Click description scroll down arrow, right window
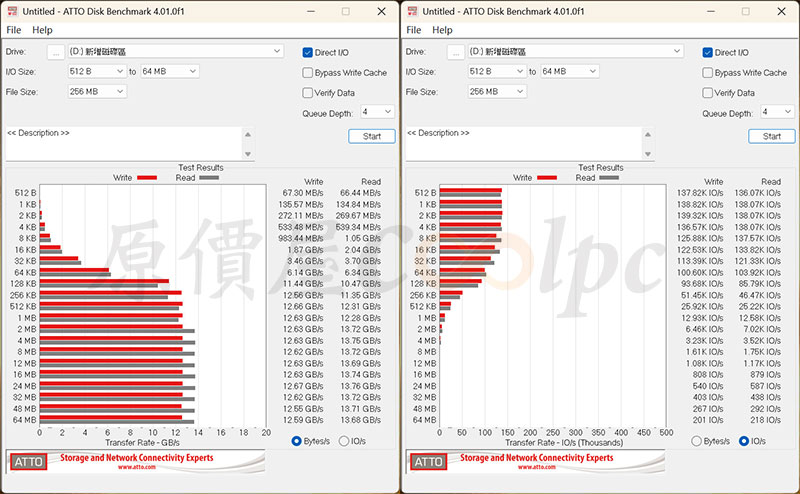This screenshot has height=494, width=800. click(648, 154)
